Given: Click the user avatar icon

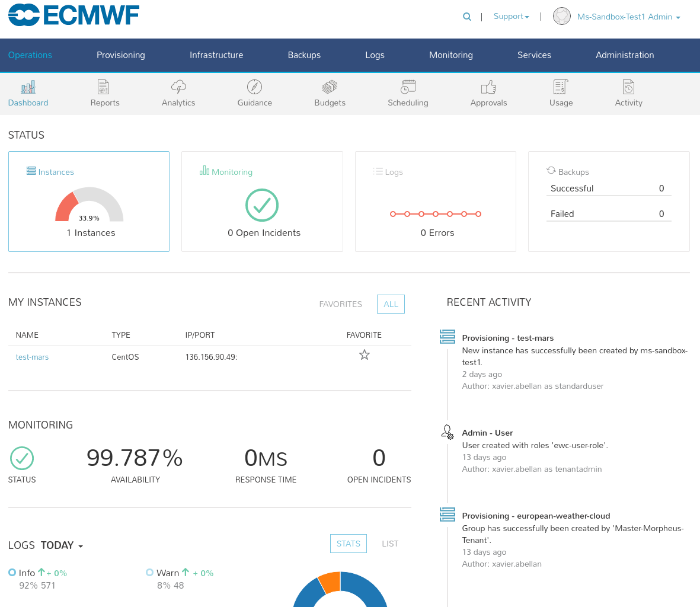Looking at the screenshot, I should 562,17.
